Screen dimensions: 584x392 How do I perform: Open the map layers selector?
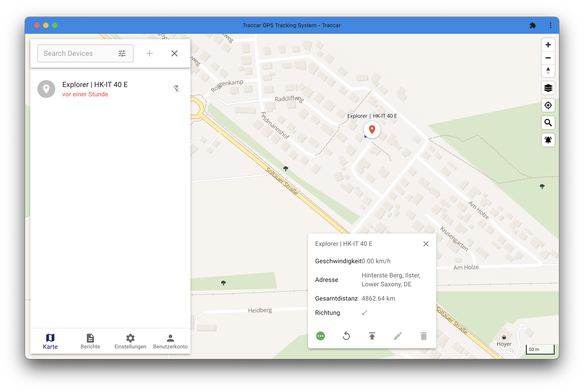click(548, 88)
